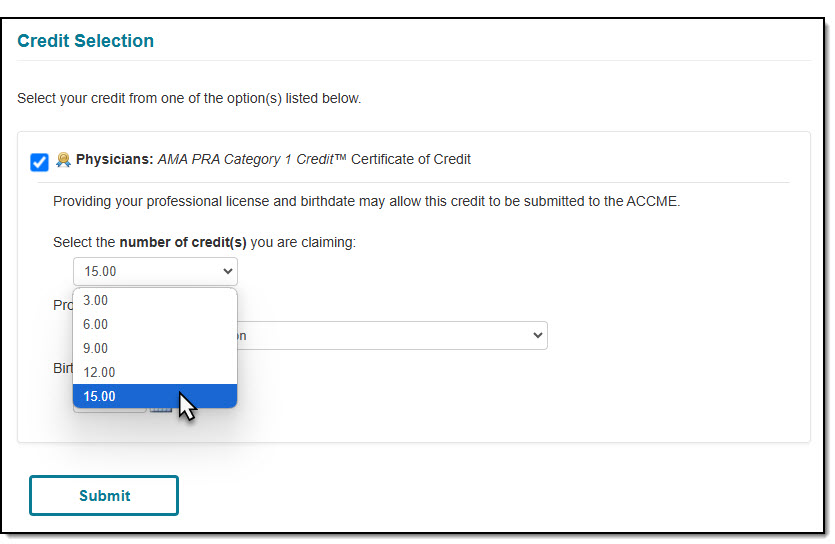The height and width of the screenshot is (544, 835).
Task: Click the 'Select your credit' instruction text
Action: (189, 98)
